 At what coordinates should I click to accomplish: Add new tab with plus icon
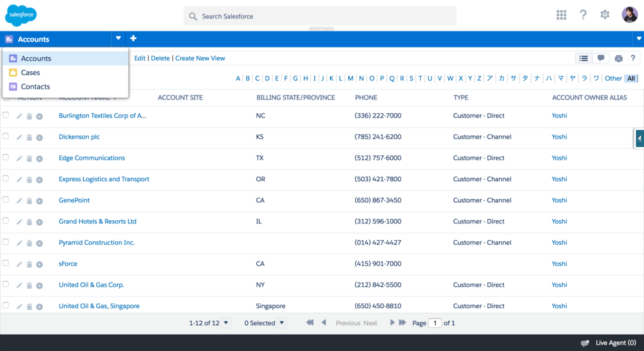click(x=133, y=38)
